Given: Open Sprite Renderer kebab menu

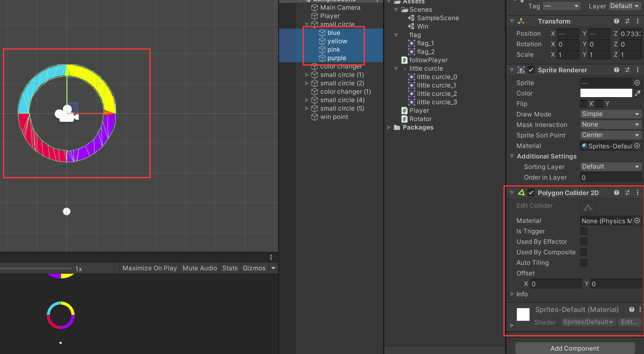Looking at the screenshot, I should click(638, 70).
